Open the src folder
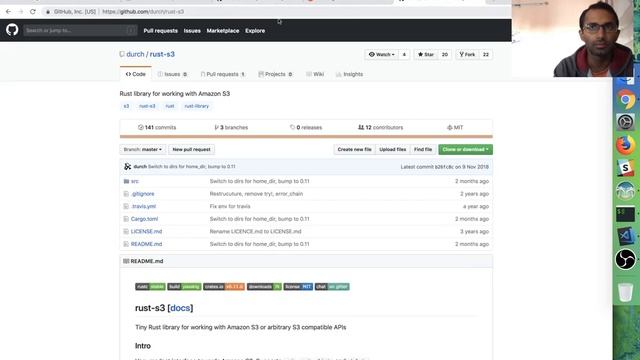The width and height of the screenshot is (640, 360). (x=135, y=181)
